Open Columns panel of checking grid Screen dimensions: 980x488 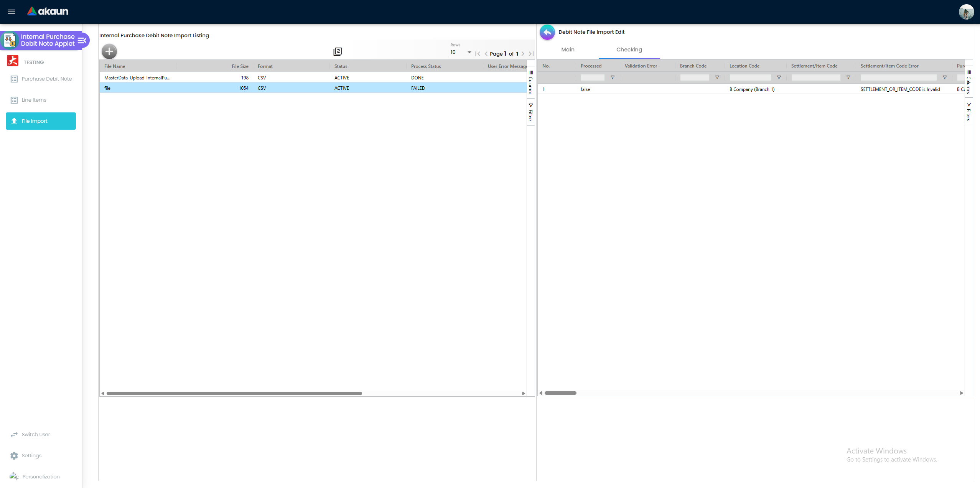[968, 82]
